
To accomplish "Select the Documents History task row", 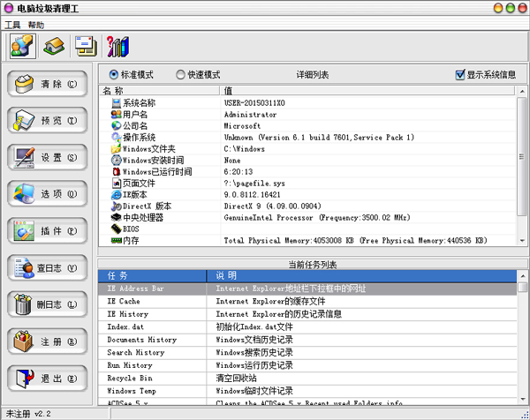I will pos(307,340).
